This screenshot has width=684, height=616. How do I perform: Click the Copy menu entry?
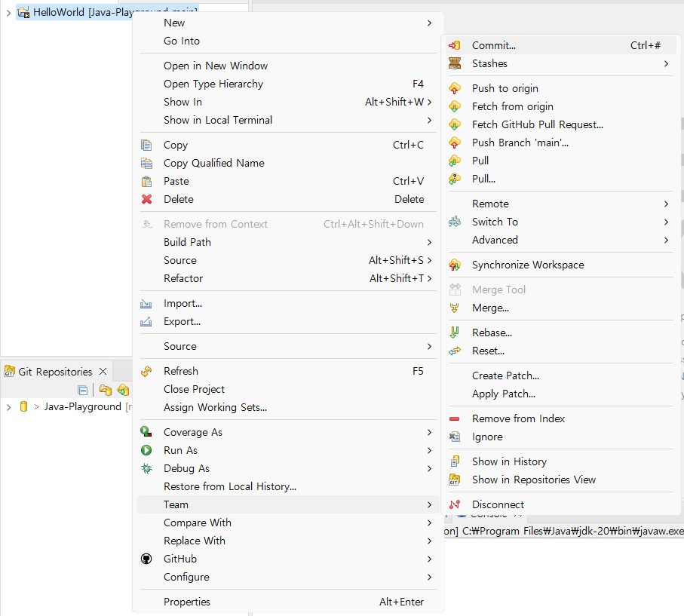tap(288, 145)
